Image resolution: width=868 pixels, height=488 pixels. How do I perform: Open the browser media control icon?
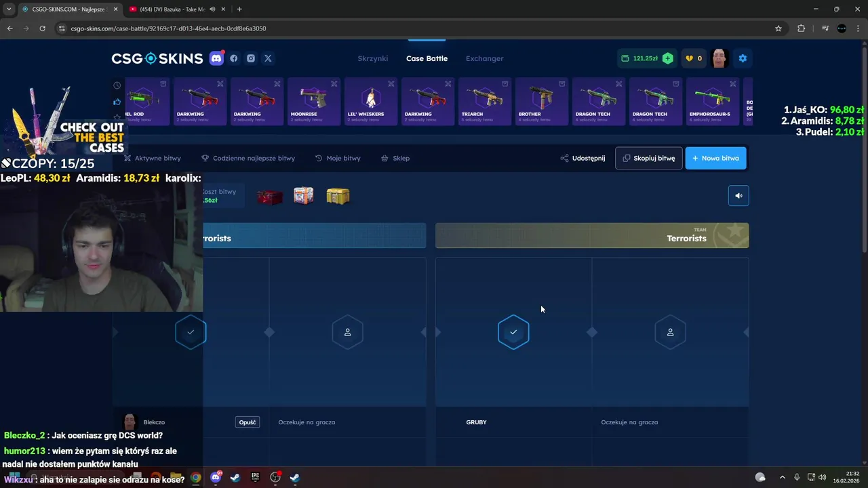pyautogui.click(x=825, y=28)
